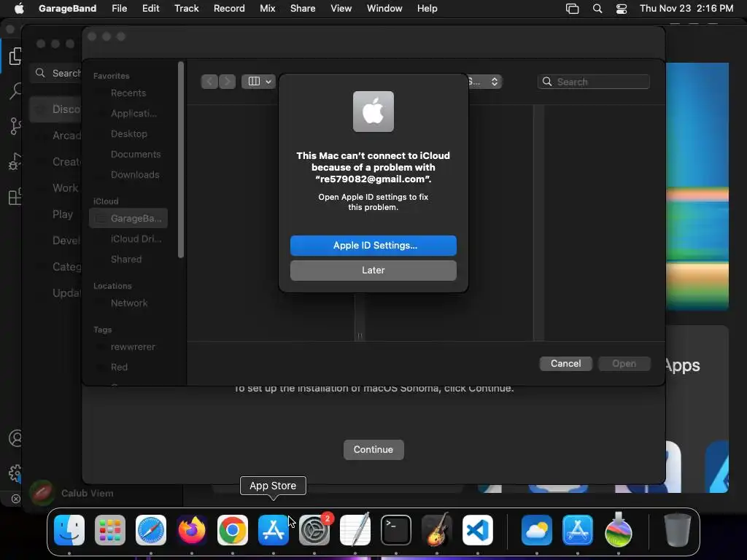Select Downloads in dialog sidebar
747x560 pixels.
click(128, 175)
